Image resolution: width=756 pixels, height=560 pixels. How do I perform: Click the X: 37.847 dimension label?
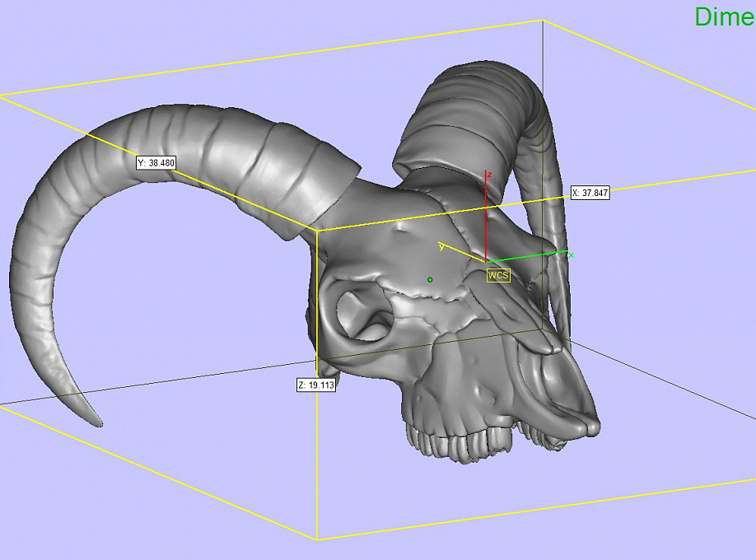tap(590, 193)
